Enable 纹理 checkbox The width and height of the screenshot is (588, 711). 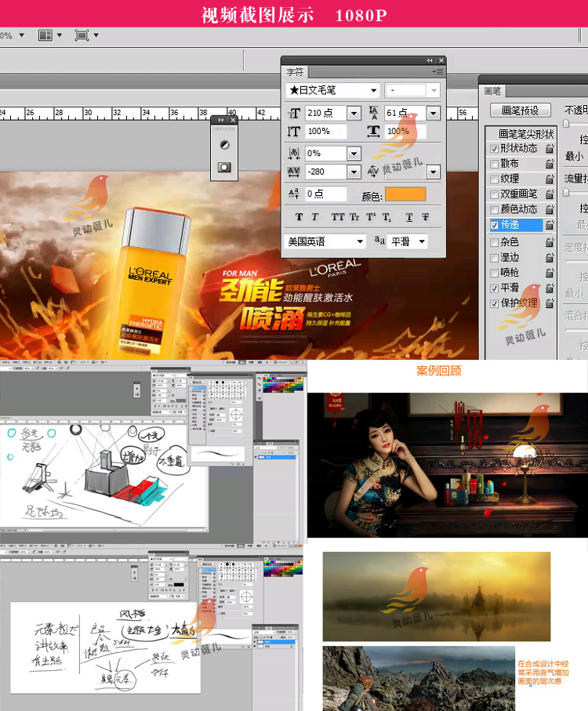[494, 179]
